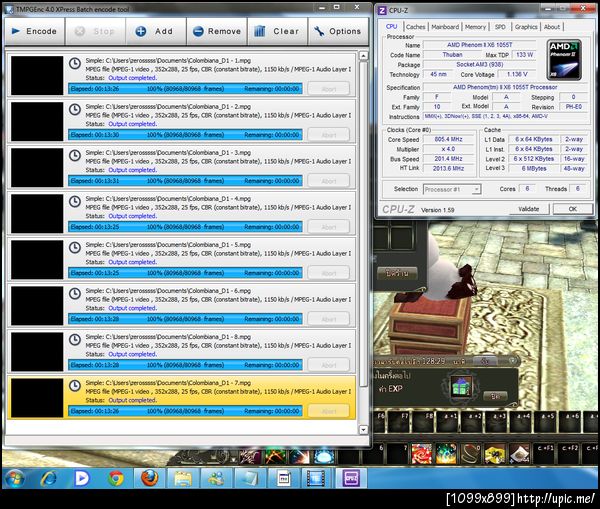Select the clock icon of Colombiana_D1 - 8.mpg

[75, 339]
